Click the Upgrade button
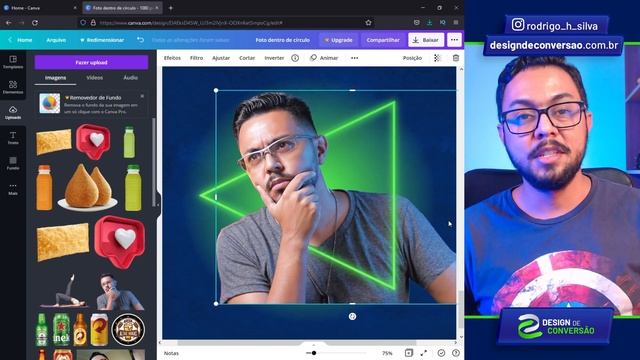 click(x=338, y=40)
